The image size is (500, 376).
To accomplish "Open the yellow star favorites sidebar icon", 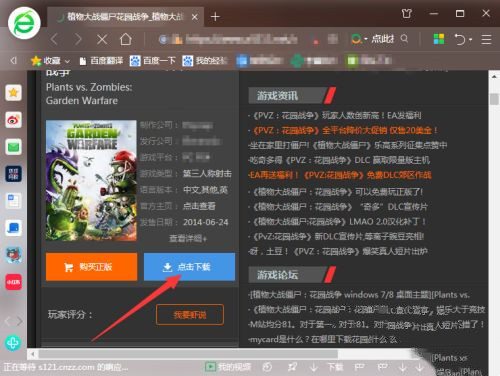I will click(13, 93).
